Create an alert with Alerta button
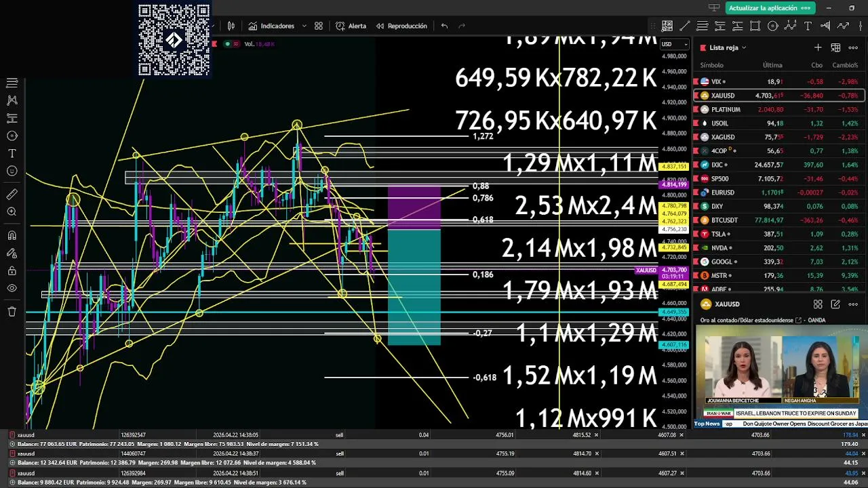This screenshot has height=488, width=868. (x=351, y=26)
